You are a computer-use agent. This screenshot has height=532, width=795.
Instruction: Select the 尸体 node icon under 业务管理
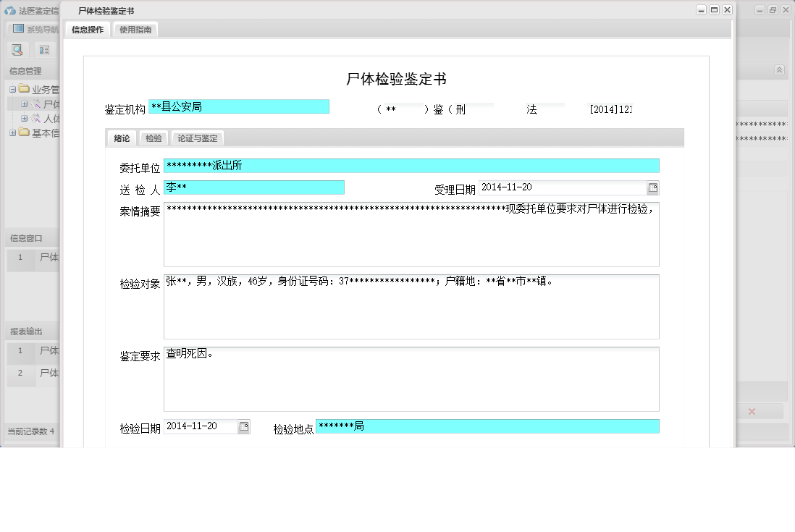35,104
